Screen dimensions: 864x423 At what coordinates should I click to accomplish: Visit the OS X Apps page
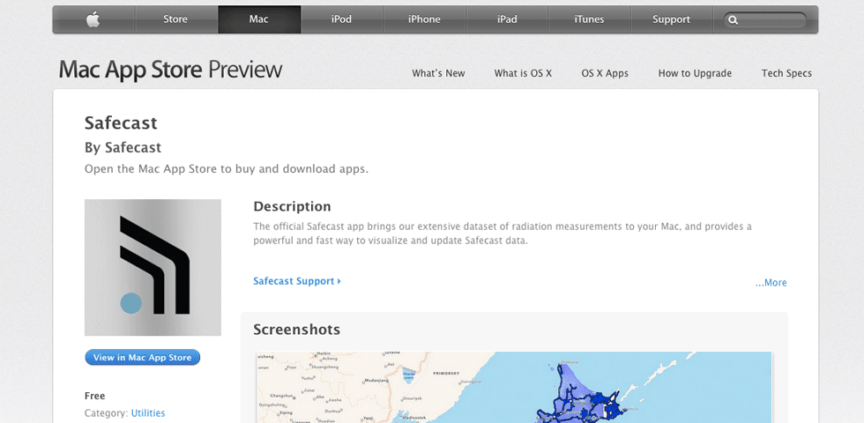pyautogui.click(x=605, y=73)
